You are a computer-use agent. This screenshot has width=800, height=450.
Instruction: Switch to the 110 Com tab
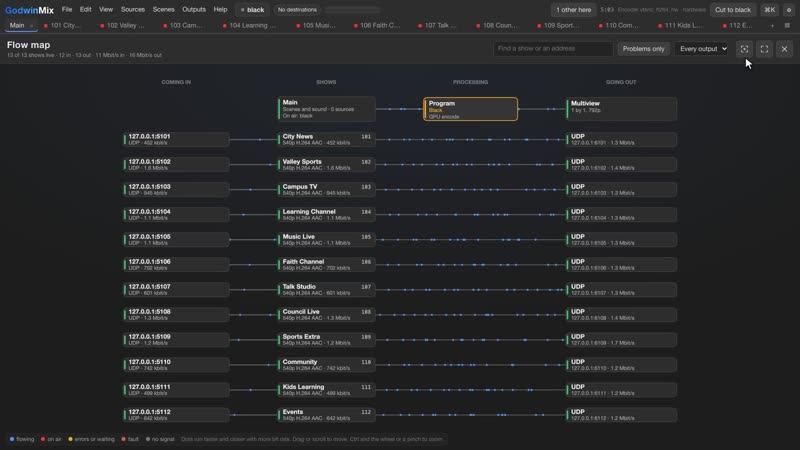[619, 26]
